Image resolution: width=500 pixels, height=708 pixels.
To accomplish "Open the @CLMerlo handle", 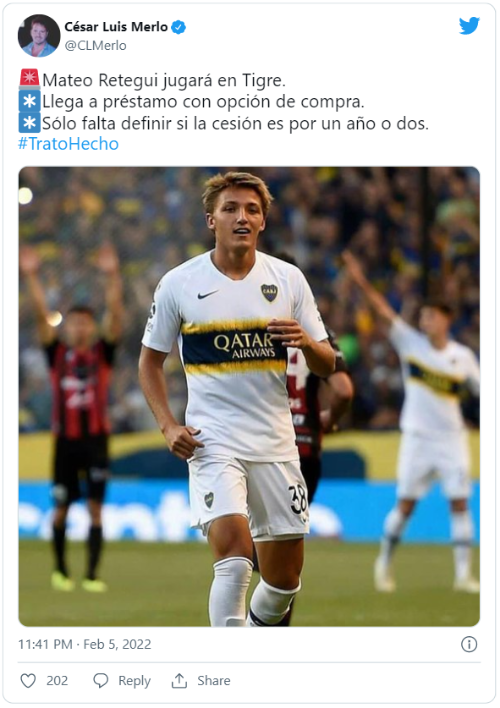I will click(95, 46).
